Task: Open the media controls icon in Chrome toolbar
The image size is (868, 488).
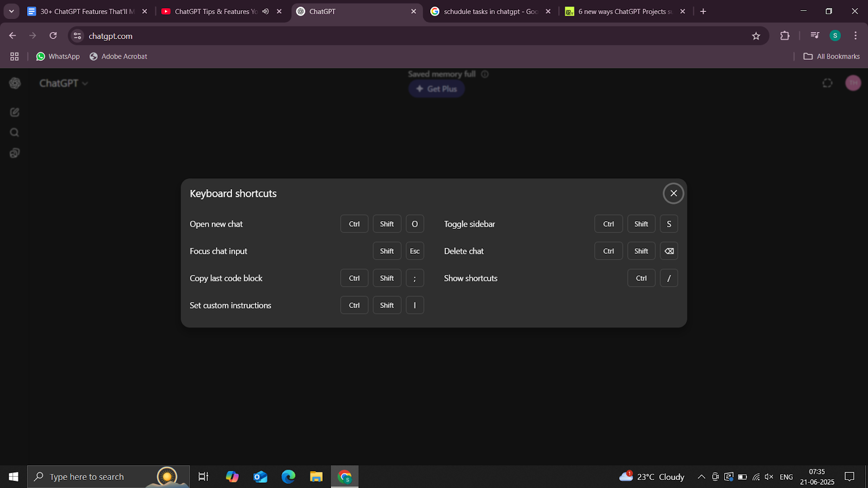Action: [x=814, y=36]
